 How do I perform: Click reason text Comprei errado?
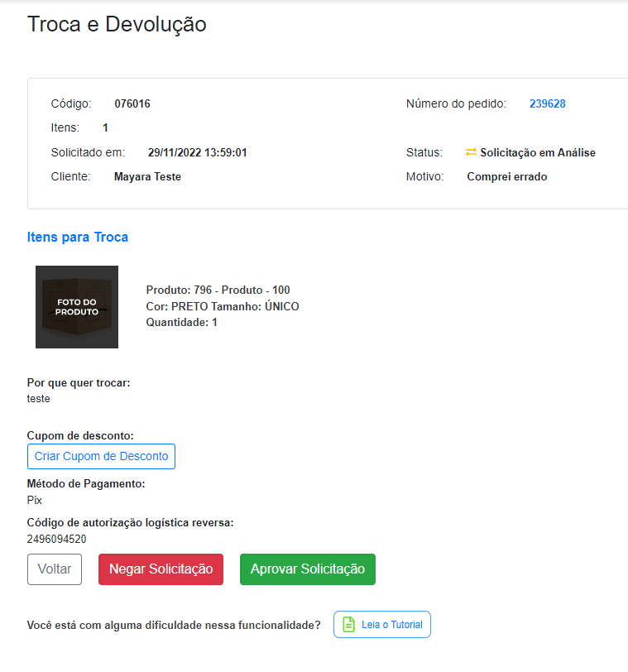506,176
